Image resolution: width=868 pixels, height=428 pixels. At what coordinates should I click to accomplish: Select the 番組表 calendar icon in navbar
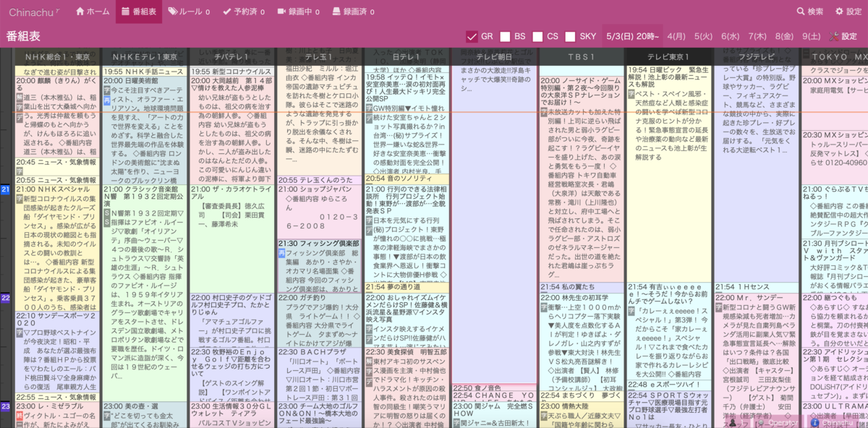point(126,12)
